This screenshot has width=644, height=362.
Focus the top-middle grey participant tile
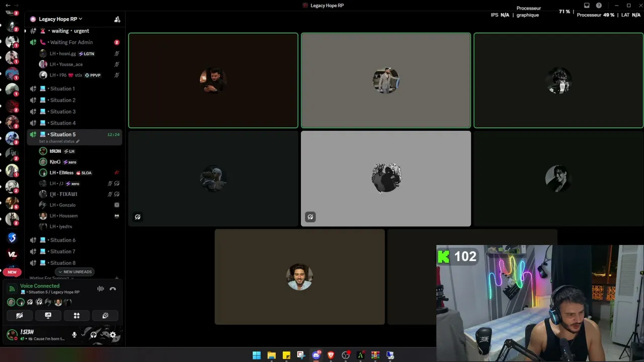click(x=386, y=80)
